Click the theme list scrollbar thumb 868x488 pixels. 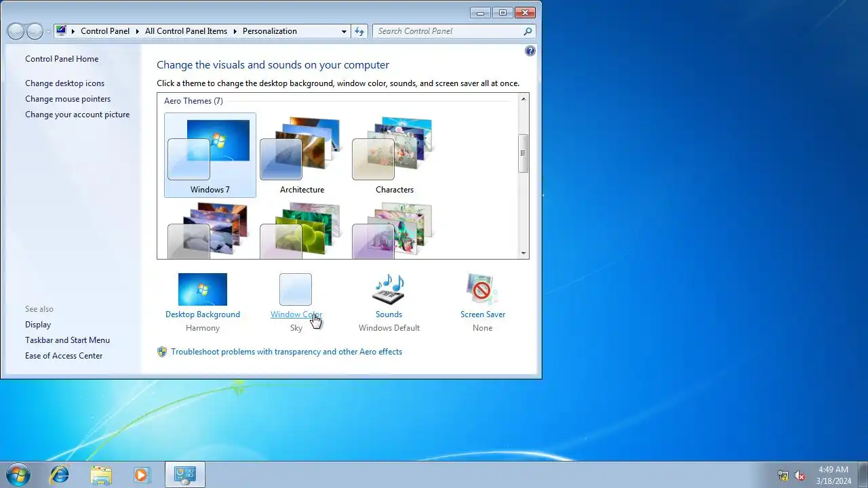click(523, 153)
